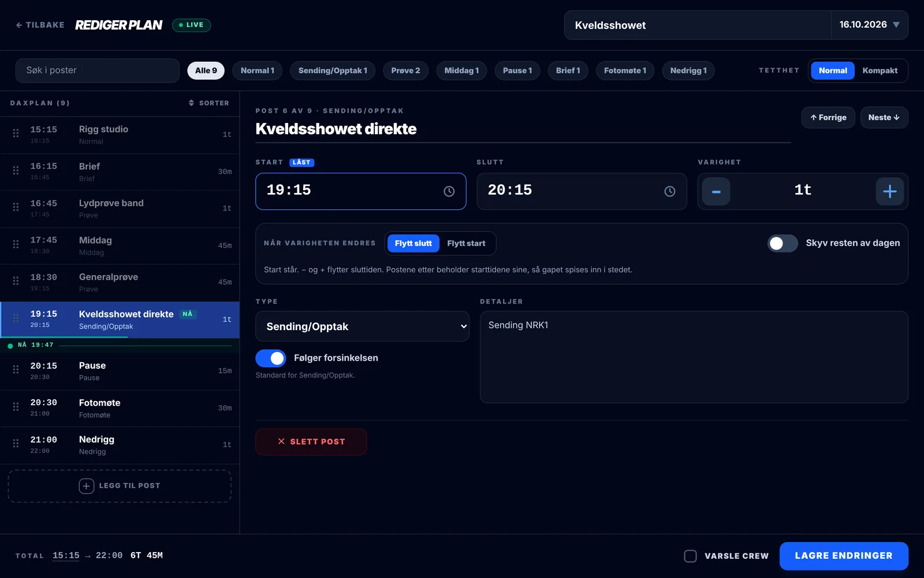Screen dimensions: 924x578
Task: Click the drag handle on Lydprøve band
Action: [16, 208]
